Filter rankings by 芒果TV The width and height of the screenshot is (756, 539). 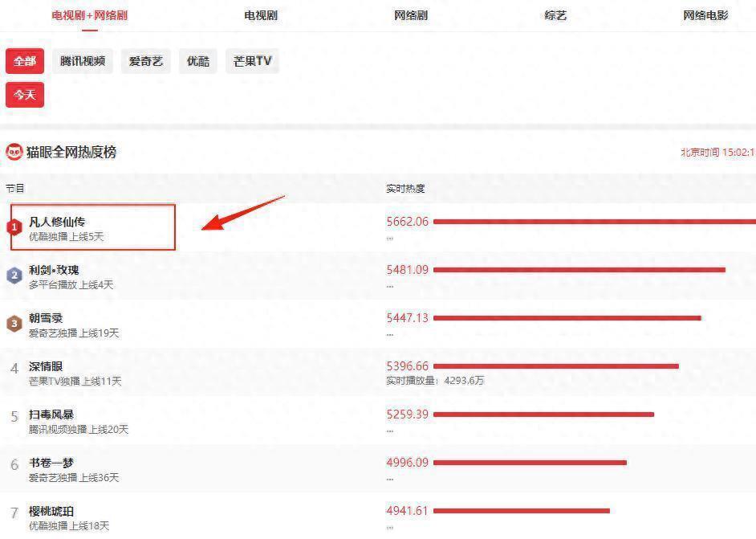point(252,61)
